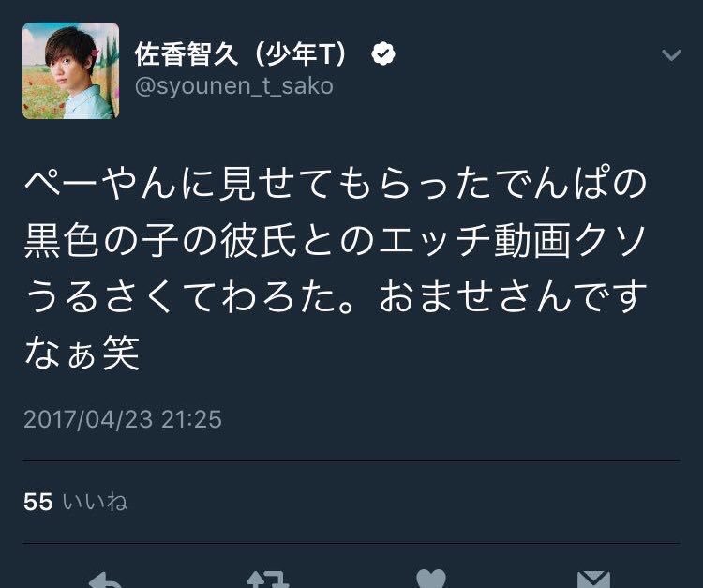Send via the envelope message icon

click(593, 580)
